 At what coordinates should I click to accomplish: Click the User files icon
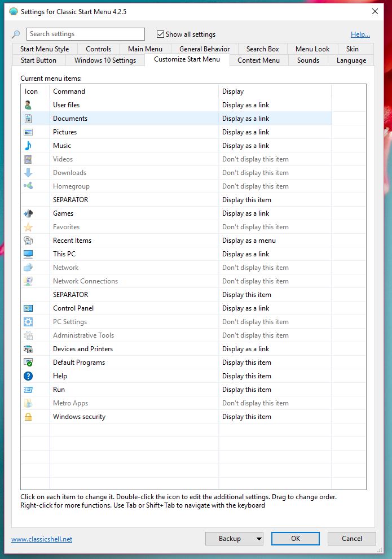click(28, 105)
